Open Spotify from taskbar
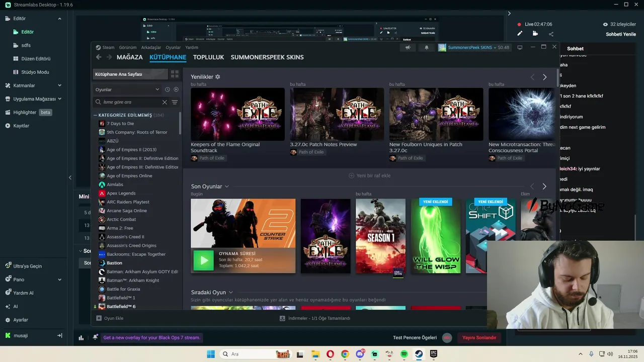644x362 pixels. pos(404,354)
